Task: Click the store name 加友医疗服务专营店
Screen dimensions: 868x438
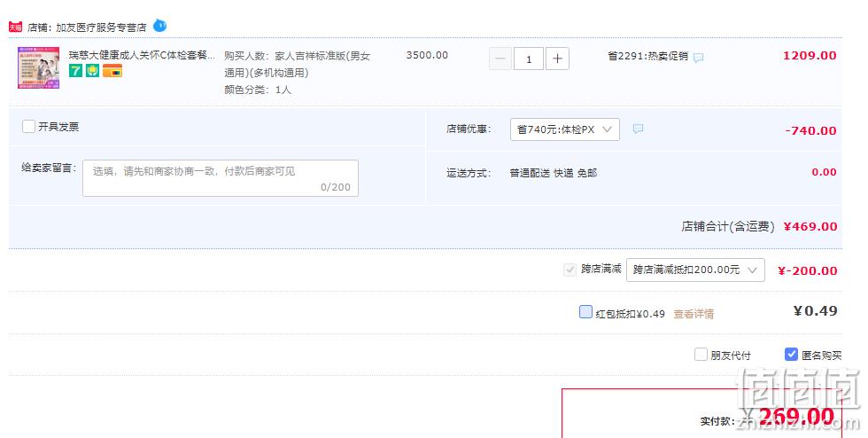Action: click(x=101, y=27)
